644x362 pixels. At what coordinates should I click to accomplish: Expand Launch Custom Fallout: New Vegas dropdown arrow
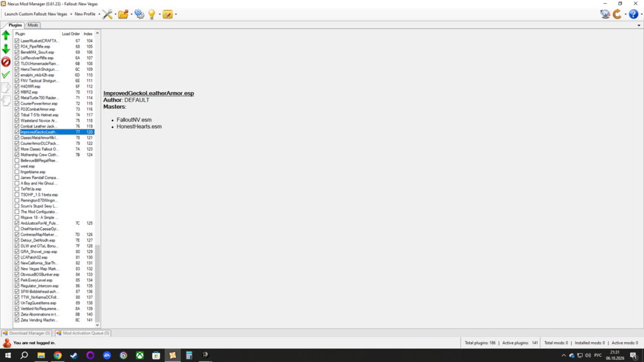click(x=71, y=14)
